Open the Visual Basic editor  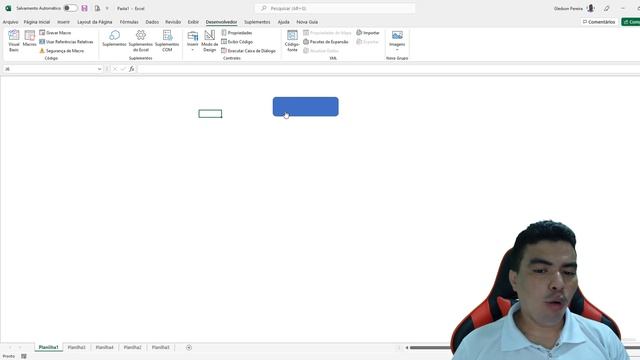coord(14,41)
